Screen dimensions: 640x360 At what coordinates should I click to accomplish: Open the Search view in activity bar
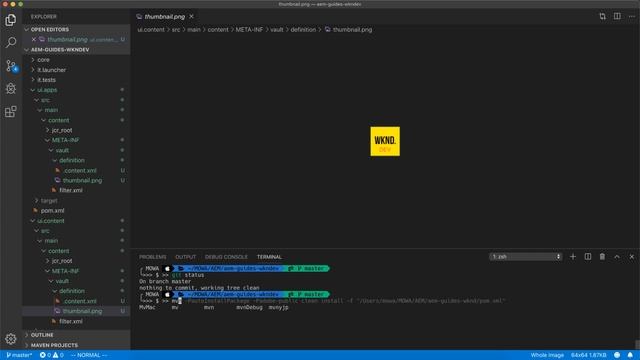[x=11, y=42]
